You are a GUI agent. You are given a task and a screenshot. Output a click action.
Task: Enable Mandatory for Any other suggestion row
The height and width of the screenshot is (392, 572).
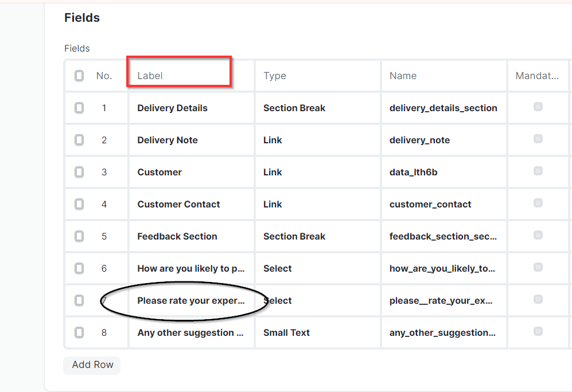538,331
